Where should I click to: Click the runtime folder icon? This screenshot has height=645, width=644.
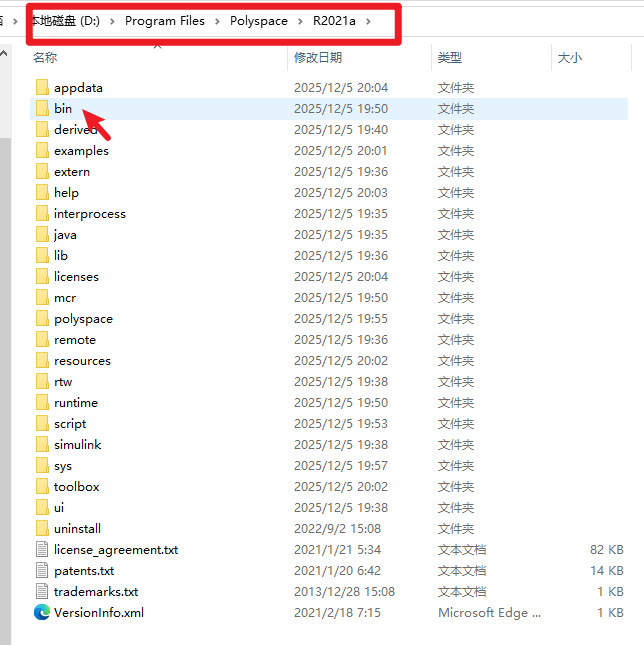coord(42,402)
